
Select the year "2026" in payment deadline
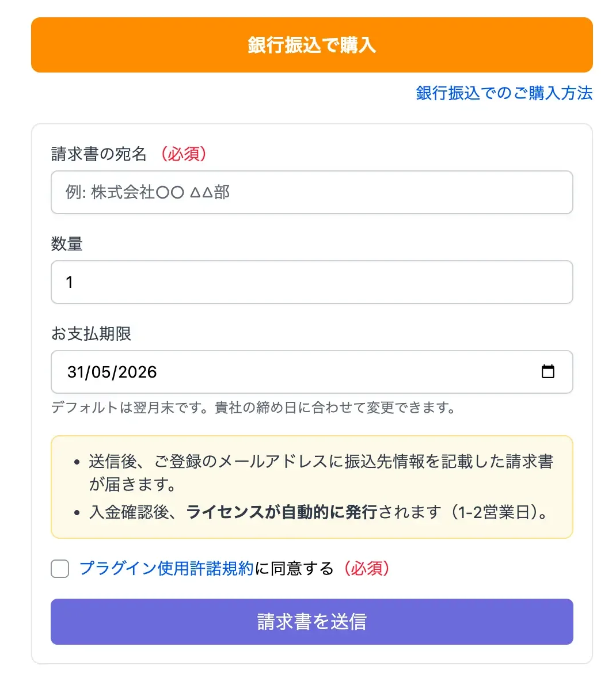(x=137, y=372)
